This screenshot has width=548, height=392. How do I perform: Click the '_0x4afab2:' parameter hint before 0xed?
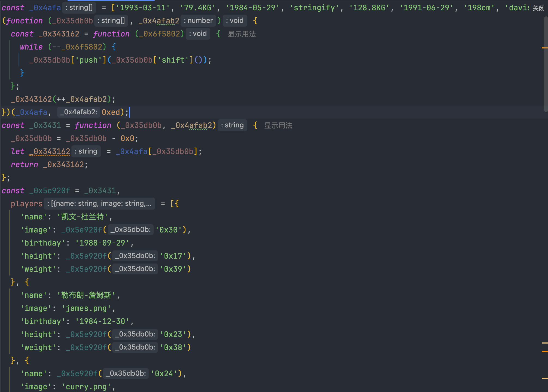pos(78,112)
